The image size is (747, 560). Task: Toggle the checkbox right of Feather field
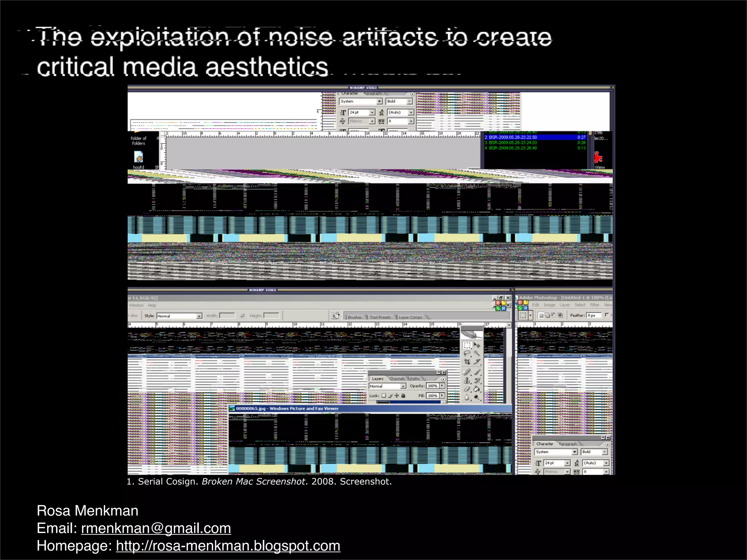606,315
